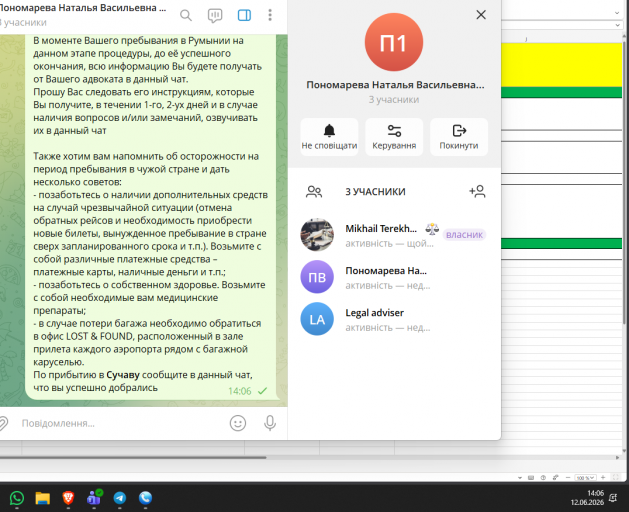
Task: Open the small dropdown arrow in the spreadsheet status bar
Action: pyautogui.click(x=519, y=478)
